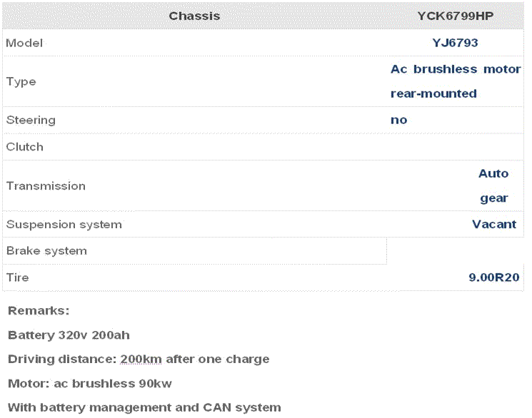This screenshot has height=418, width=532.
Task: Select the 9.00R20 tire value
Action: (494, 277)
